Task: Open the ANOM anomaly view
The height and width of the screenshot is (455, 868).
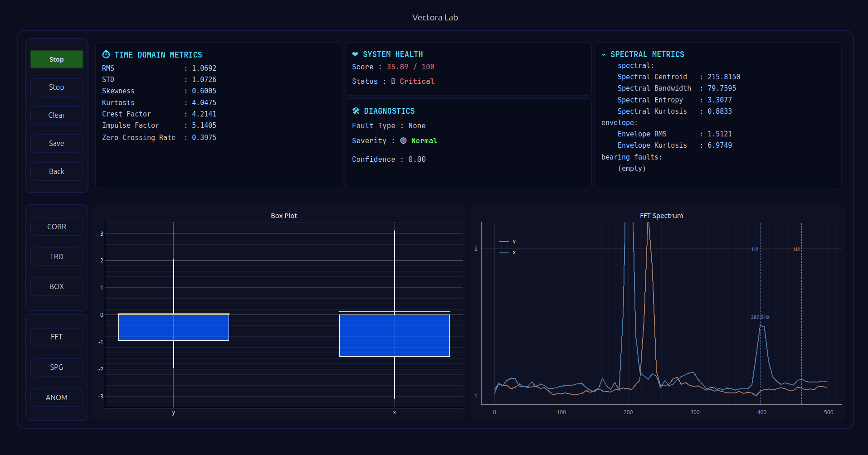Action: [x=57, y=397]
